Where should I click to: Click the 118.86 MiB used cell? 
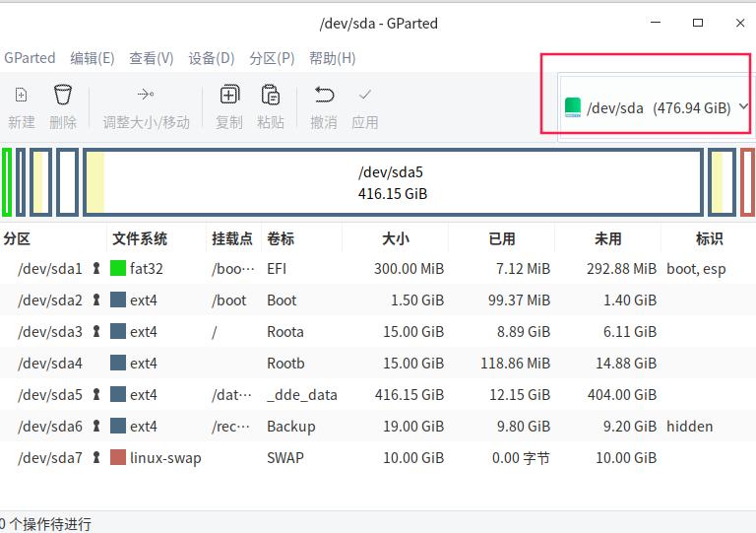pos(516,363)
